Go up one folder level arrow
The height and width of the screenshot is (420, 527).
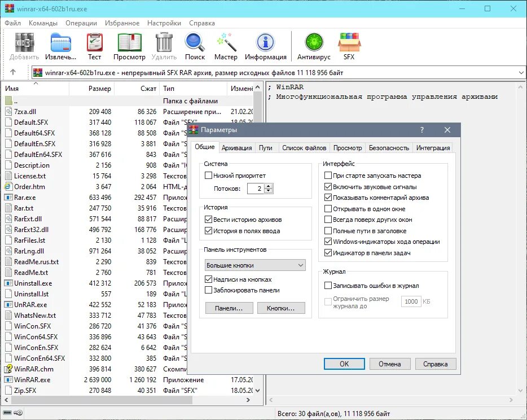[13, 72]
